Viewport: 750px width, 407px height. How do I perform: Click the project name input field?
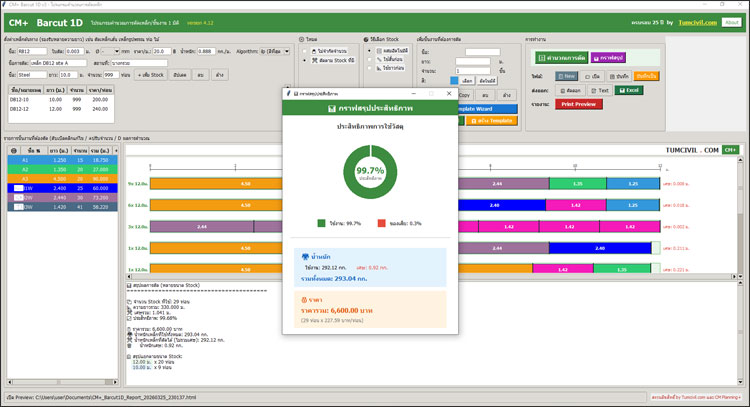pos(58,62)
